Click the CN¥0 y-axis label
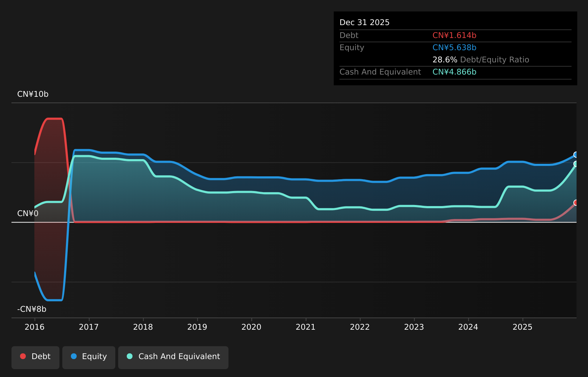The width and height of the screenshot is (588, 377). click(28, 214)
